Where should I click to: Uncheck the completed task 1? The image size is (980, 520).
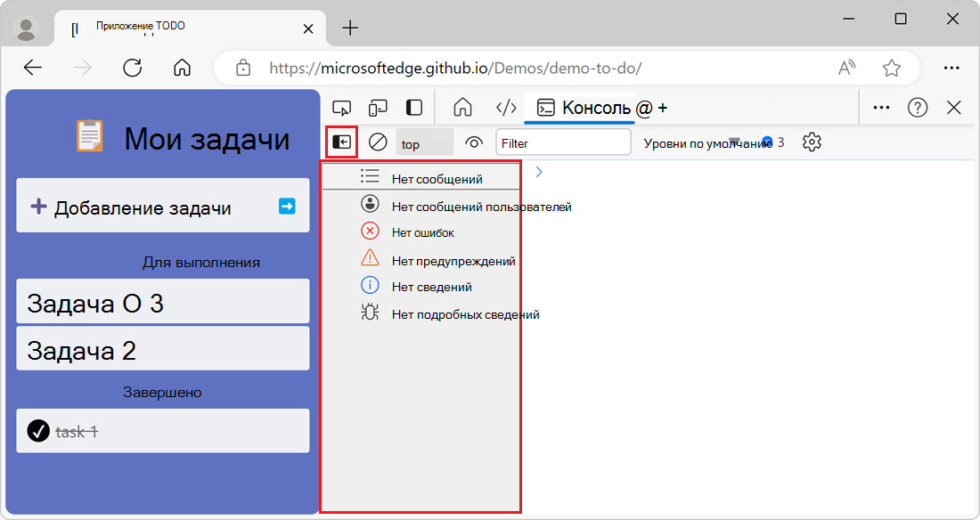(x=37, y=431)
